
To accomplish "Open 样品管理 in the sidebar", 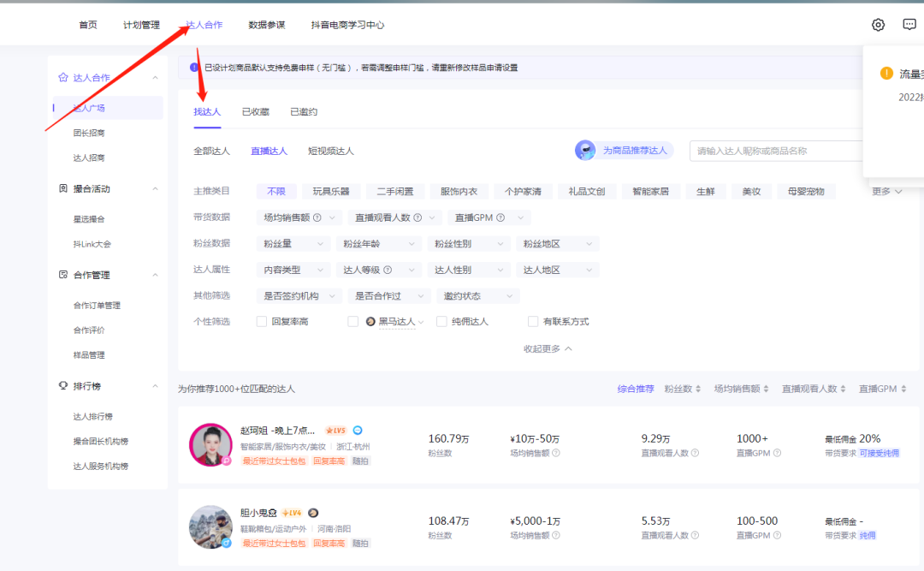I will tap(89, 354).
